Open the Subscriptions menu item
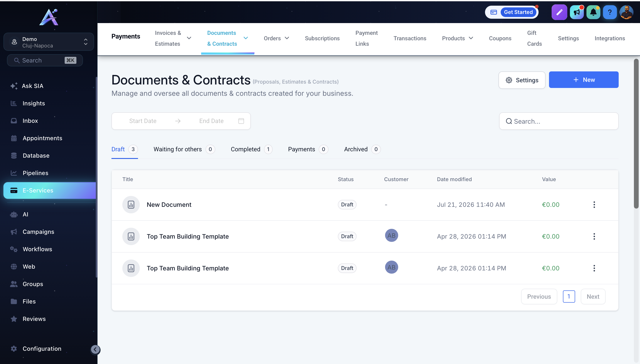Screen dimensions: 640x364 click(x=322, y=38)
